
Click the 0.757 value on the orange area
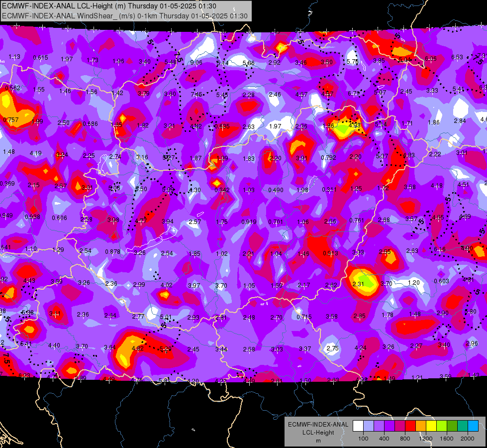tap(11, 119)
